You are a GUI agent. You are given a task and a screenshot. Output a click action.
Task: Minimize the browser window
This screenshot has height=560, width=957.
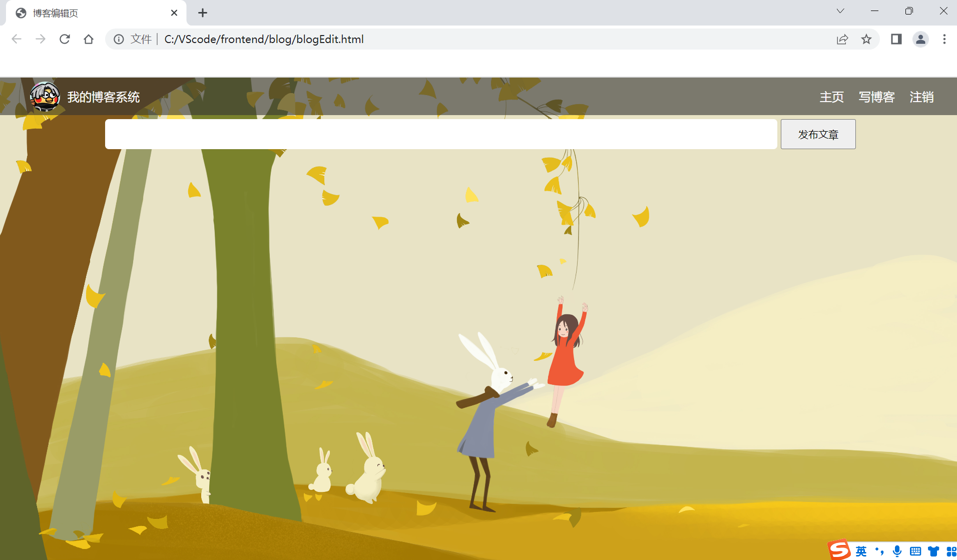[875, 11]
